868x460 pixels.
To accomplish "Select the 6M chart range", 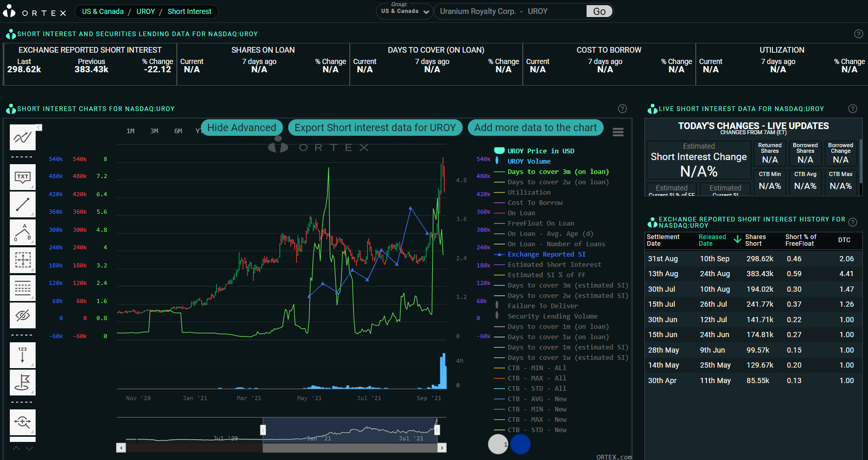I will (178, 131).
